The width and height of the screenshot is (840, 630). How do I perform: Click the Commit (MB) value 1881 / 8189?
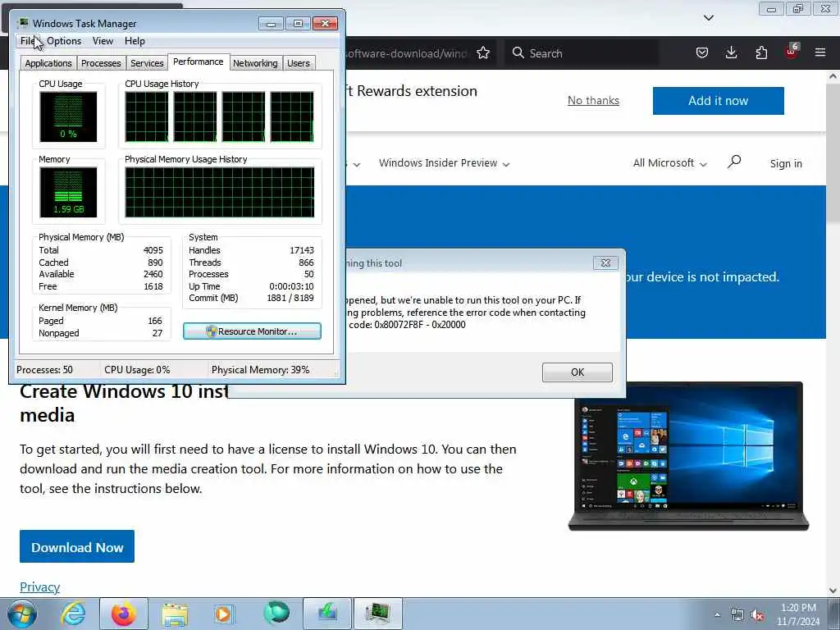[290, 298]
